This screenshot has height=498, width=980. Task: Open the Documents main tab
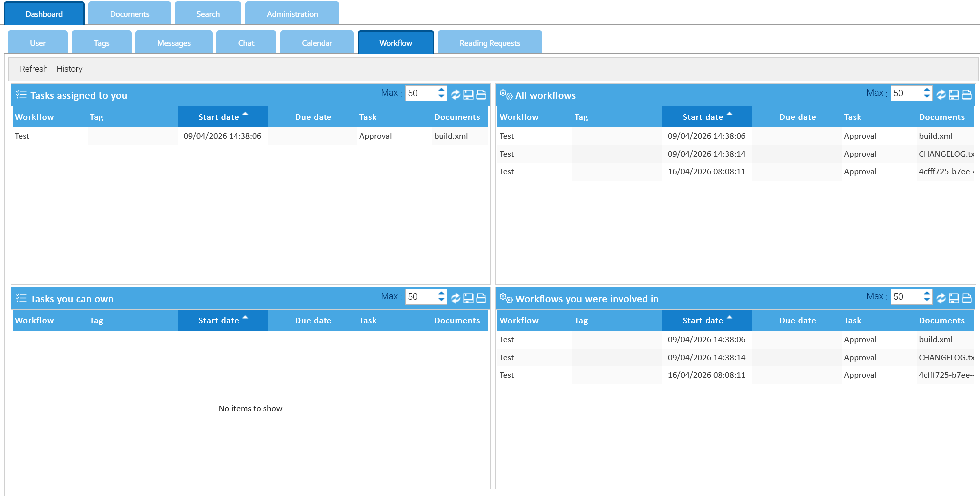pos(129,14)
